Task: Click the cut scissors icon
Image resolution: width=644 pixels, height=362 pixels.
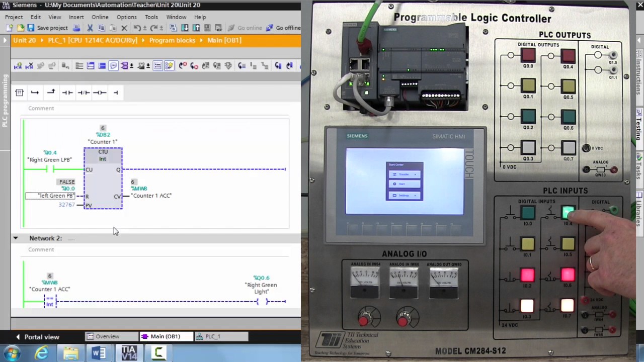Action: pos(90,28)
